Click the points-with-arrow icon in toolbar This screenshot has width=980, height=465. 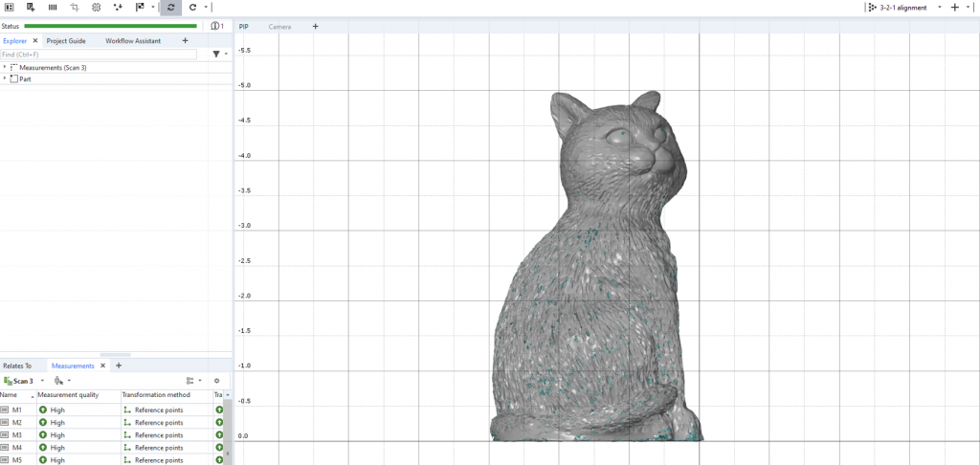118,8
